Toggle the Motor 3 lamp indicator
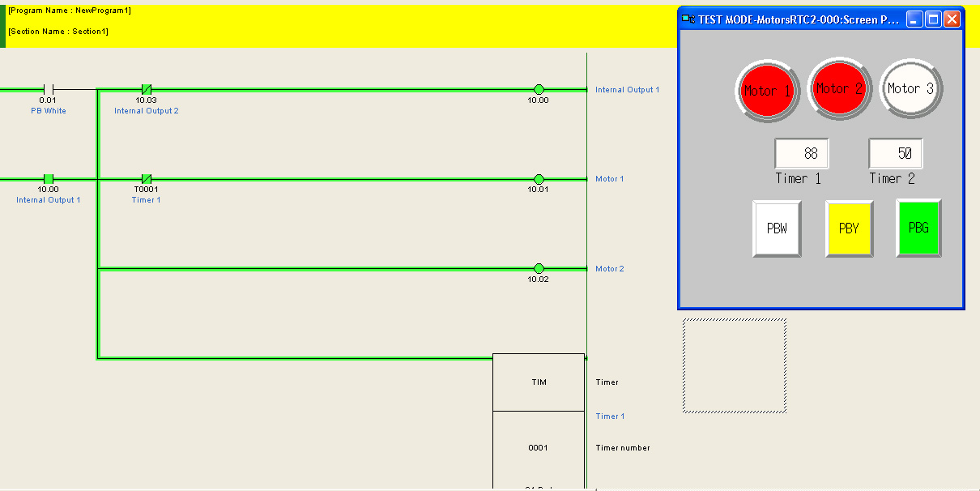This screenshot has width=980, height=491. [910, 88]
